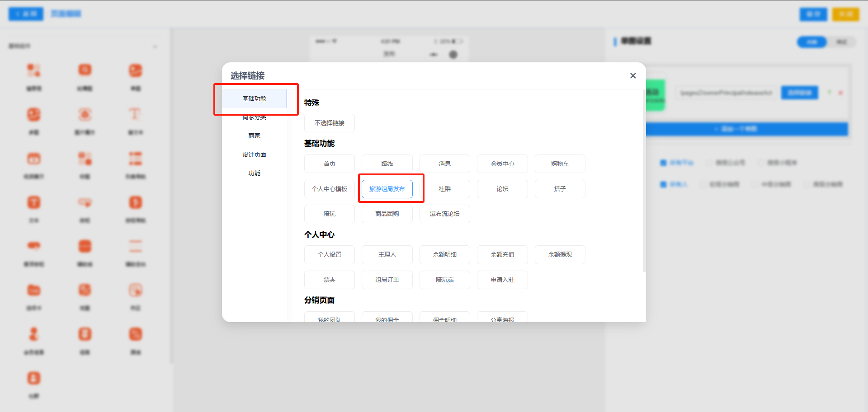Select the 基础功能 sidebar tab
868x412 pixels.
tap(254, 98)
